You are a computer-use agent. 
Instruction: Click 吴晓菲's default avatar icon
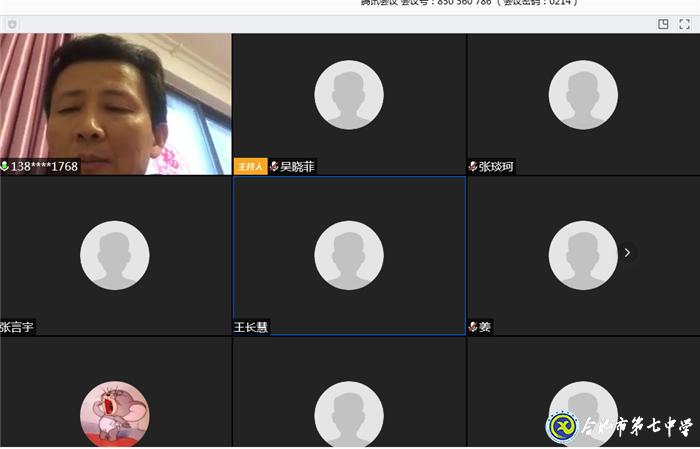[349, 95]
